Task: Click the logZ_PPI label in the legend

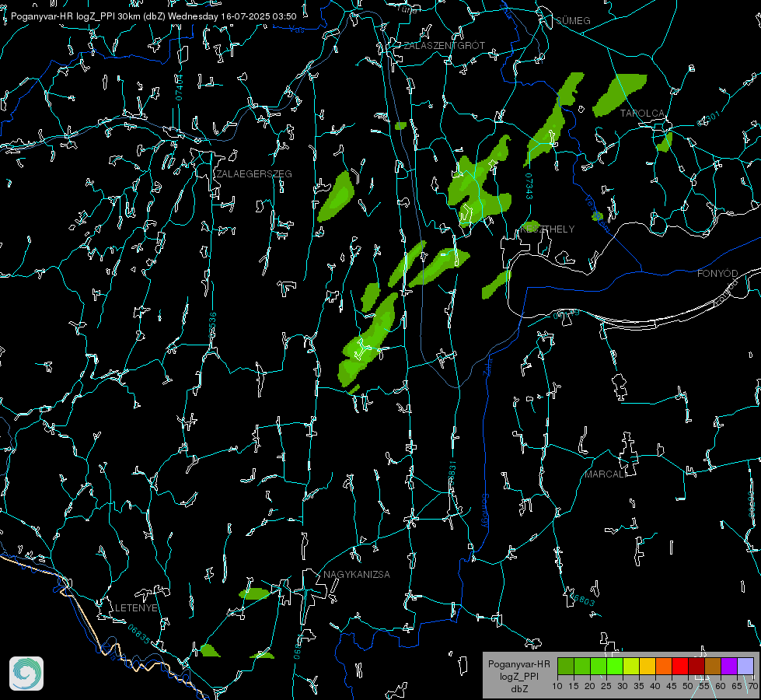Action: 518,676
